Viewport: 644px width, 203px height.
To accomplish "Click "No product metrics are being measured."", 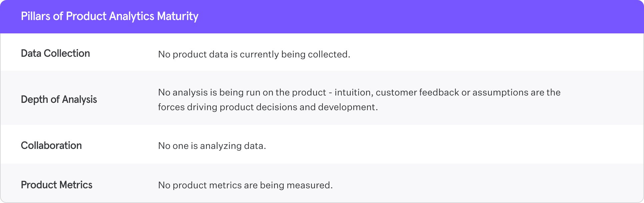I will 245,185.
